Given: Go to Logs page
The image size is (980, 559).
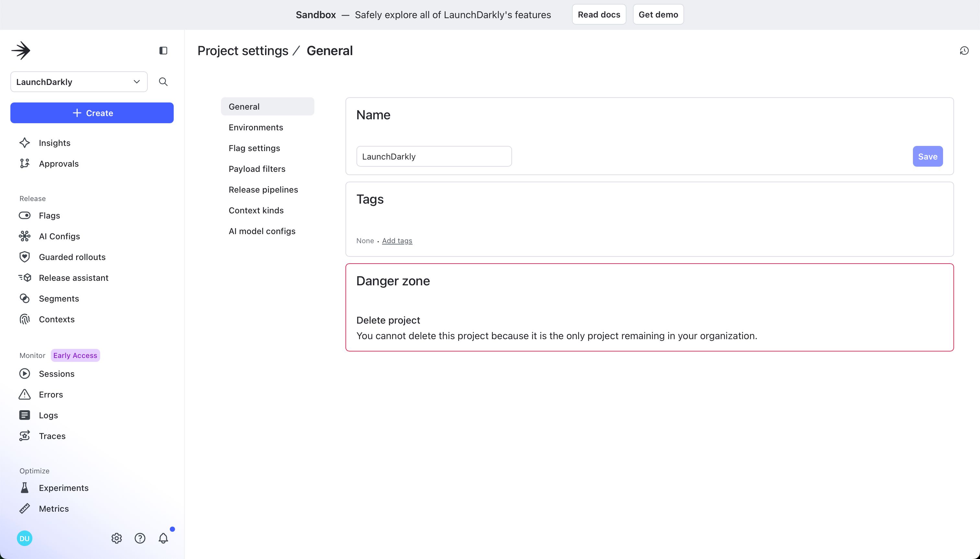Looking at the screenshot, I should point(48,415).
